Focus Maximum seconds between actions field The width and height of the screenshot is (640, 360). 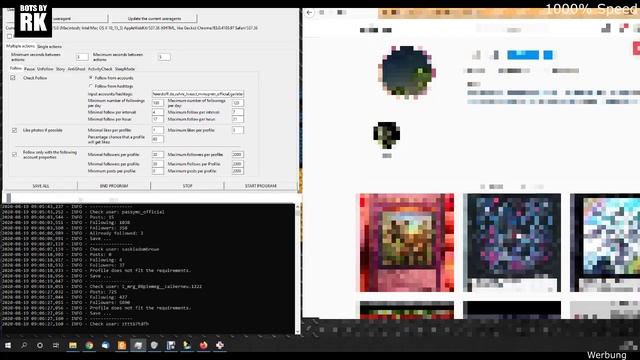click(164, 57)
